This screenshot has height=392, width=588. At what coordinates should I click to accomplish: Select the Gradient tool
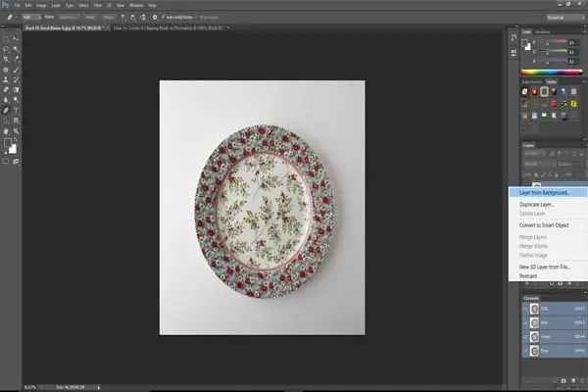point(16,90)
